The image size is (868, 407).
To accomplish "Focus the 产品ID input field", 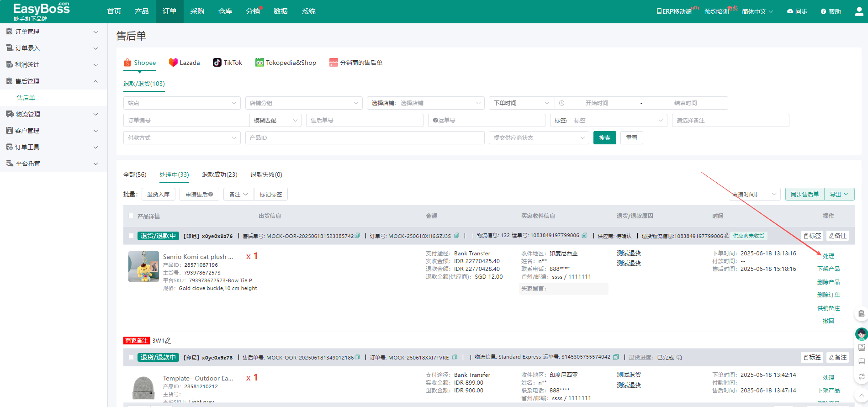I will [x=365, y=138].
